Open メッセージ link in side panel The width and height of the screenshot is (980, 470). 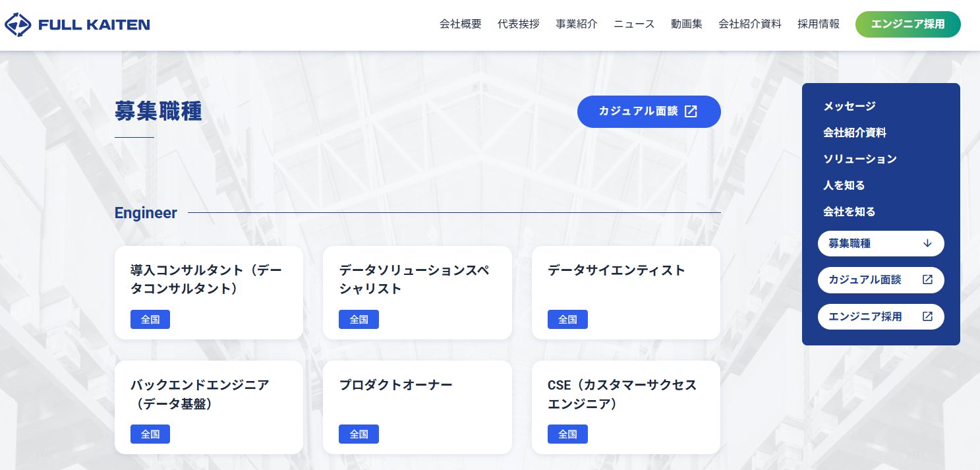click(x=850, y=106)
